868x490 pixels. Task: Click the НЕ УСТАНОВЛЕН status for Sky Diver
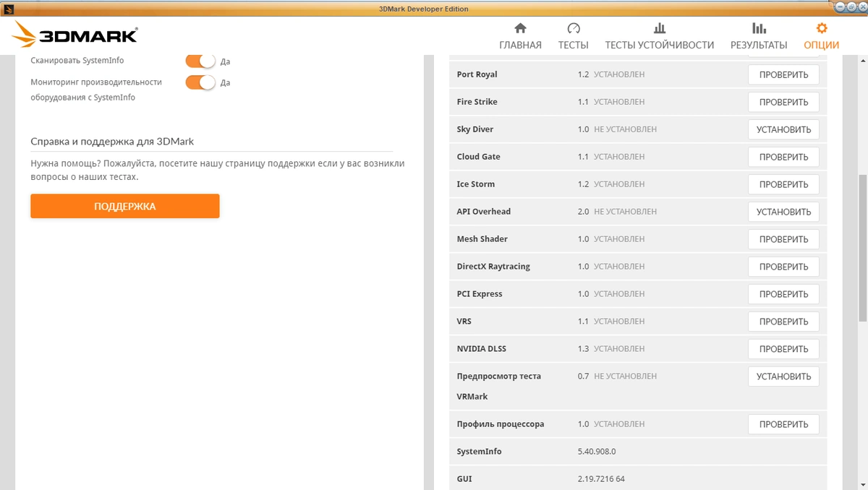tap(625, 129)
